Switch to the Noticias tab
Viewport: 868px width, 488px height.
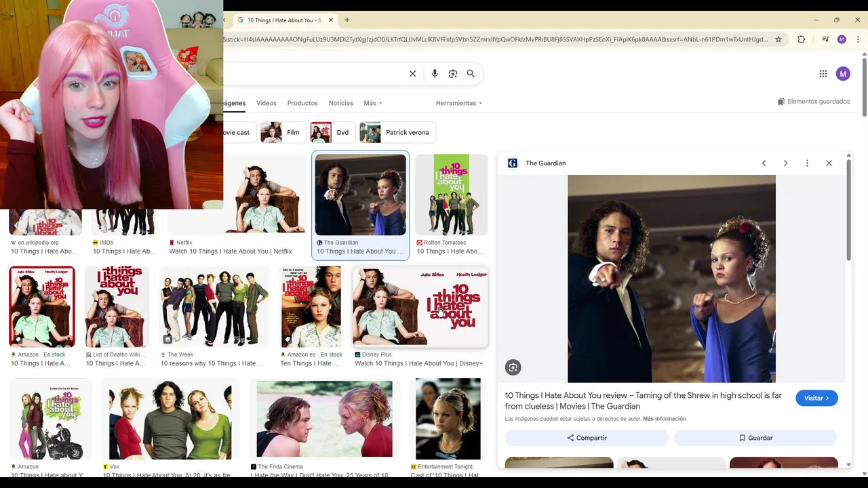pos(340,103)
